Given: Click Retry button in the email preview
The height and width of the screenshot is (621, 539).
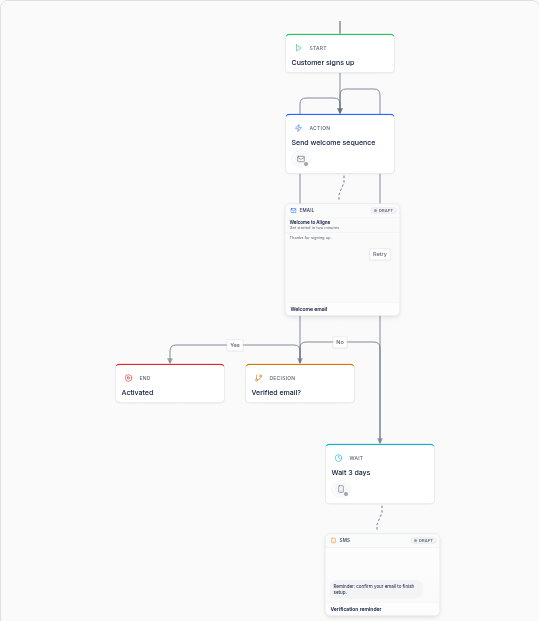Looking at the screenshot, I should click(x=380, y=254).
